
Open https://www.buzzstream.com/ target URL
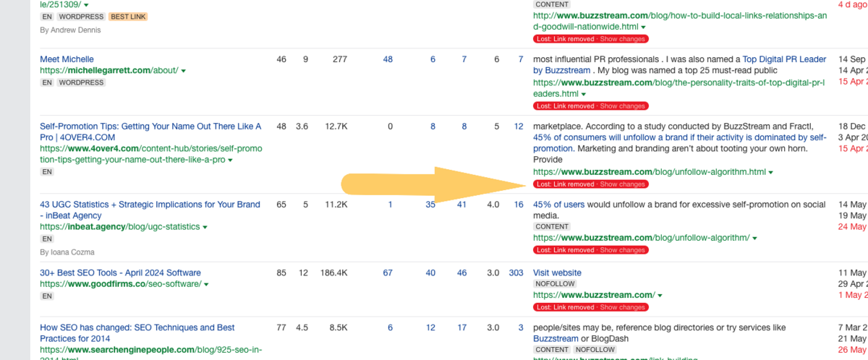coord(594,296)
